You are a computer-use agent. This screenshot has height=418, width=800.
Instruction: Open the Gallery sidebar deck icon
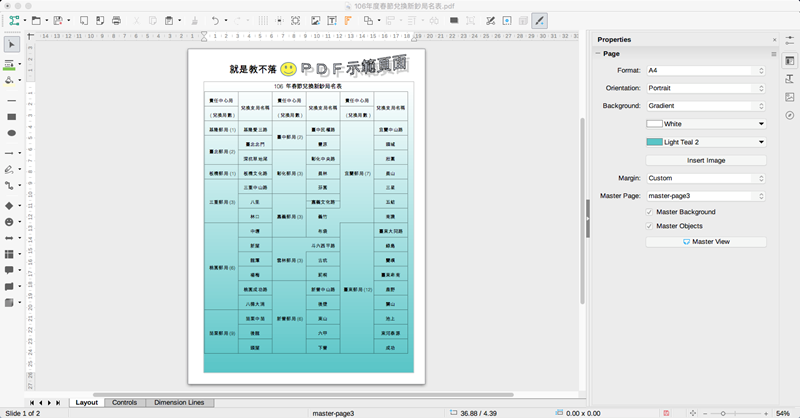pyautogui.click(x=789, y=96)
